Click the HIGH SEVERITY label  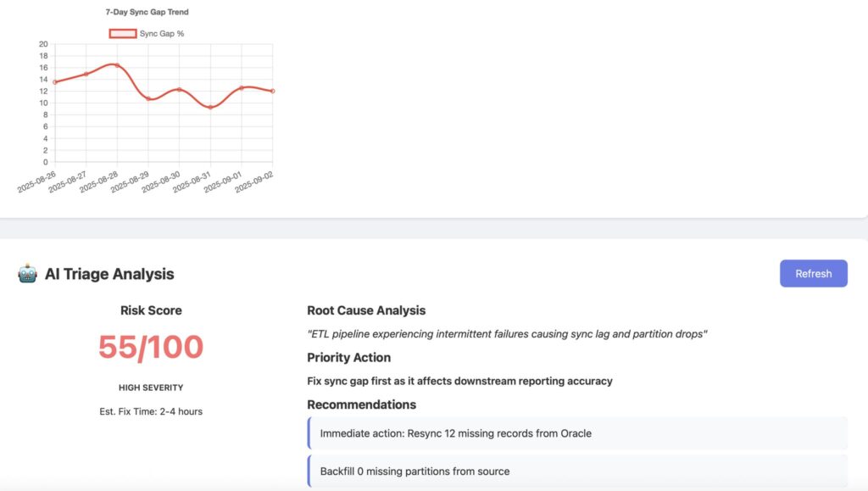pyautogui.click(x=151, y=388)
